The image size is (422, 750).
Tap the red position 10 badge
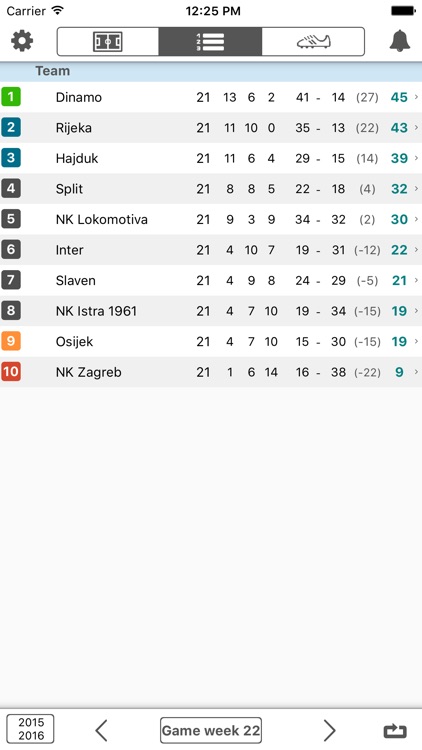11,372
